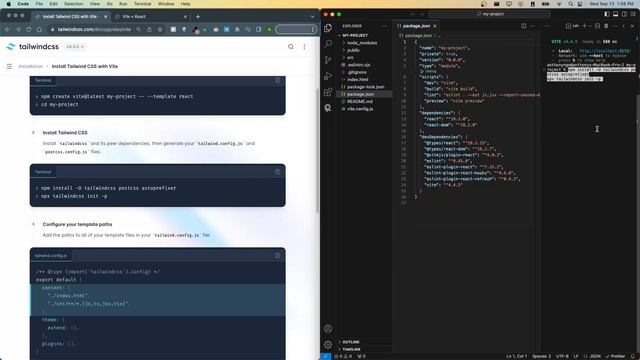This screenshot has height=360, width=640.
Task: Click the Installation breadcrumb link
Action: coord(31,66)
